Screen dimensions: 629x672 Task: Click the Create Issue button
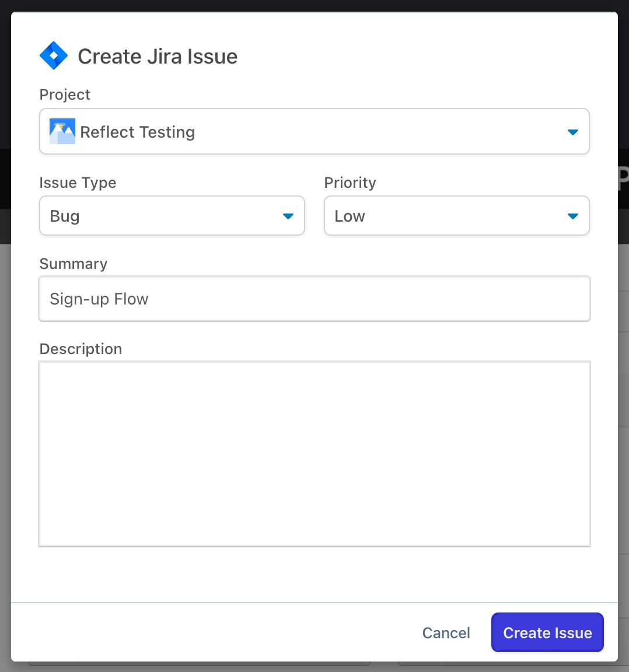[547, 632]
